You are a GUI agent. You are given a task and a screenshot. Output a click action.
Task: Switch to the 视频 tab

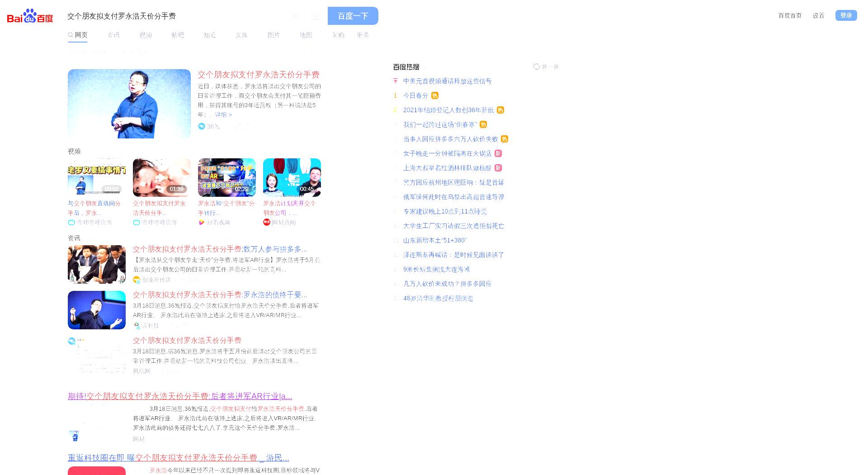point(146,35)
